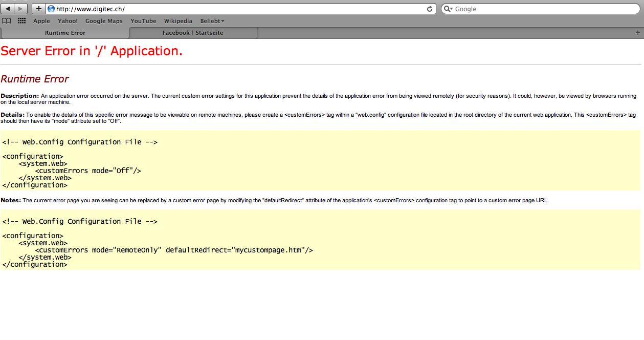Click the red Server Error heading
Screen dimensions: 644x340
pos(92,51)
